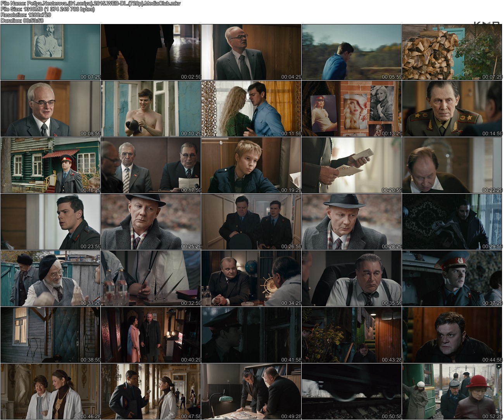The image size is (504, 420).
Task: Click the officer in cap frame at 00:37:29
Action: [452, 279]
